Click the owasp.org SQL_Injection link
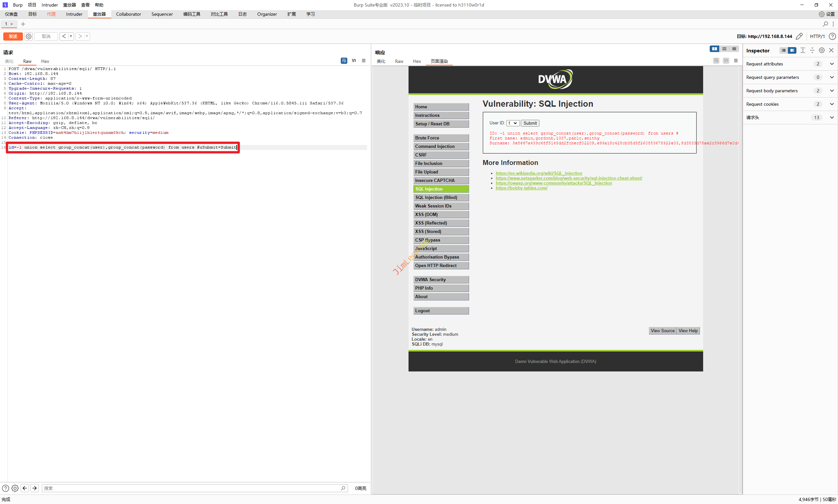Screen dimensions: 838x504 point(553,183)
